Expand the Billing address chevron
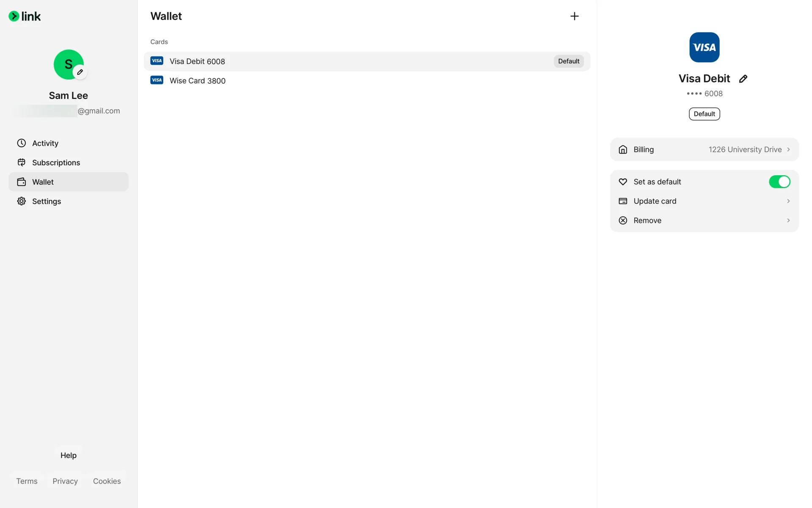This screenshot has width=812, height=508. [x=788, y=149]
